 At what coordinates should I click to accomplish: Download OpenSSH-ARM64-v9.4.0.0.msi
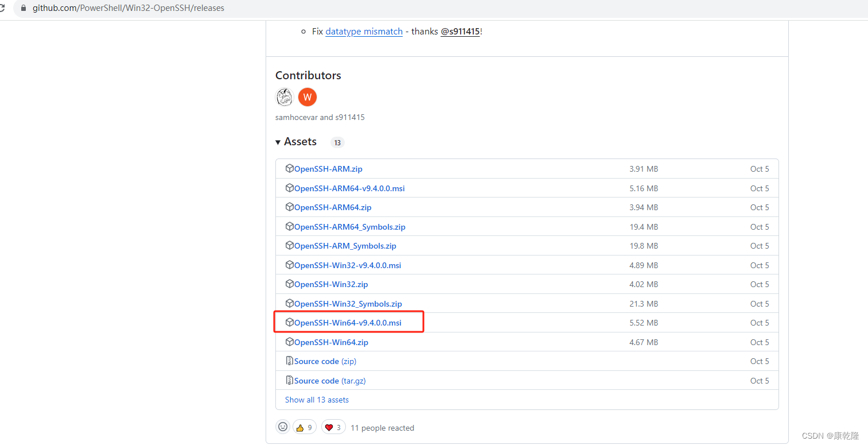(349, 188)
